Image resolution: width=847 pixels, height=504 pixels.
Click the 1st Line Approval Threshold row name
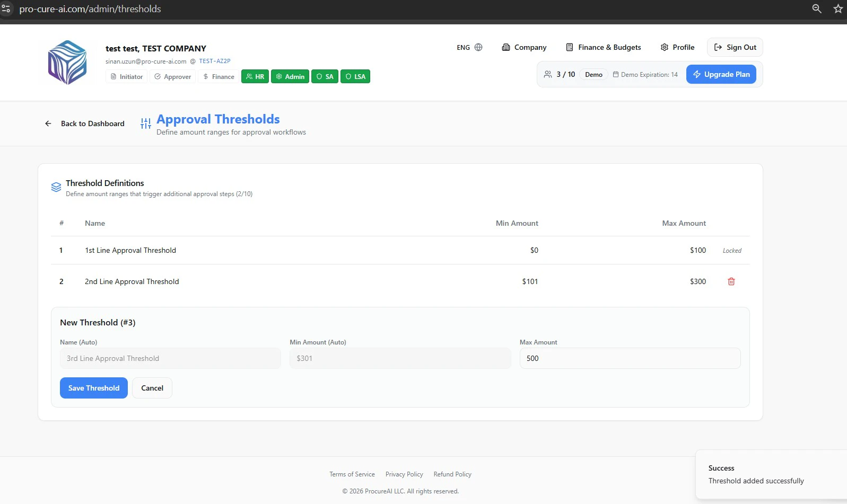(130, 250)
